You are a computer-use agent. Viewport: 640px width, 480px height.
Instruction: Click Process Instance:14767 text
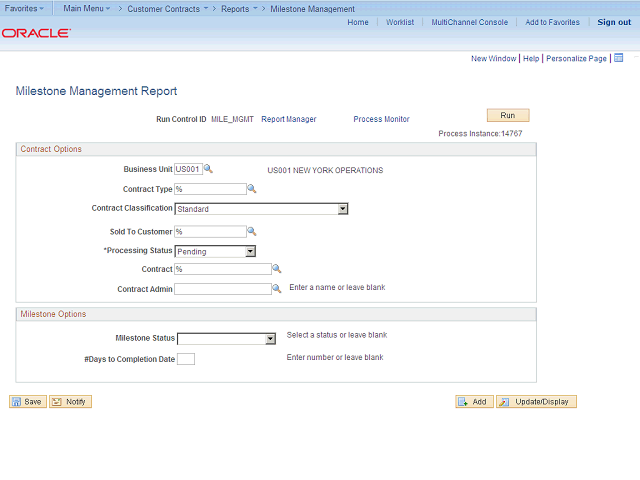pos(480,133)
